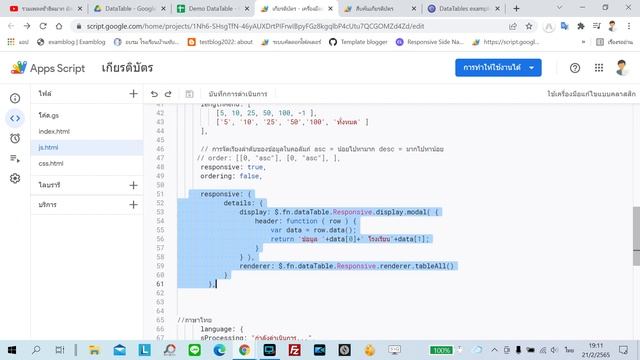Image resolution: width=640 pixels, height=360 pixels.
Task: Click the editor vertical scrollbar thumb
Action: [636, 236]
